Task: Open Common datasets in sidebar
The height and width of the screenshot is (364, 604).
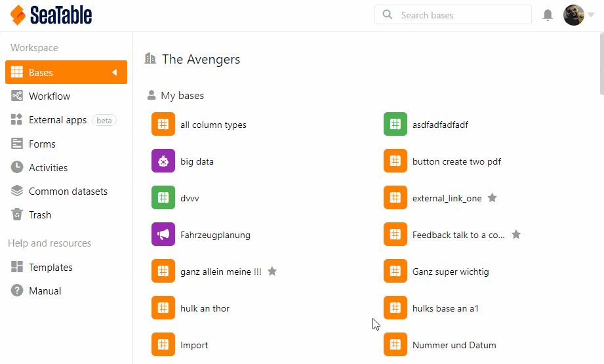Action: pyautogui.click(x=68, y=192)
